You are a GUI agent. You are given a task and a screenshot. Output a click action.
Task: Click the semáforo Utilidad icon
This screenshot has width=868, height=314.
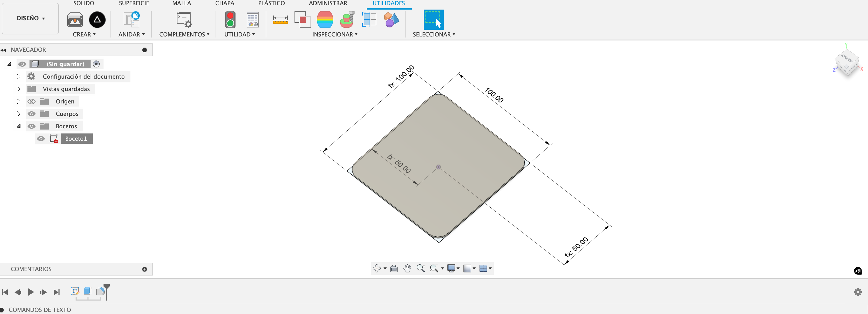(x=230, y=20)
